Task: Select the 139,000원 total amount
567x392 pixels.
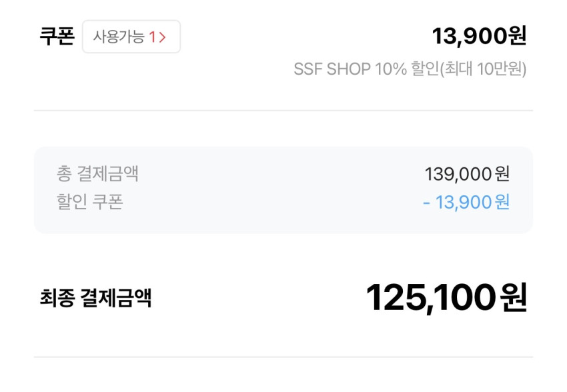Action: coord(467,174)
